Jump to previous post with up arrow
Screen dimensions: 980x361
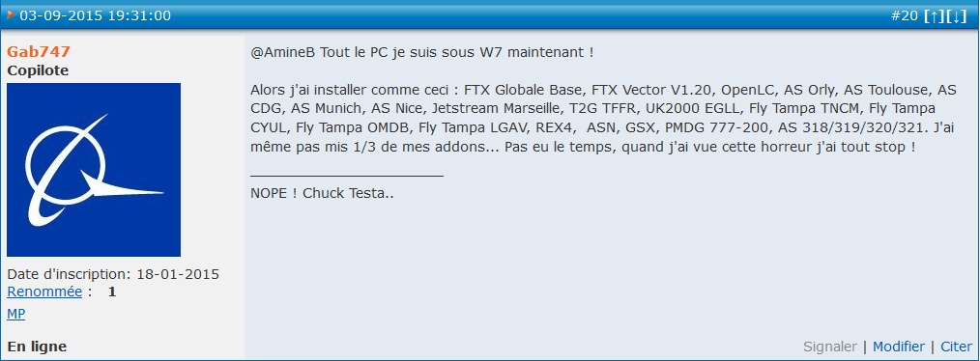point(935,16)
